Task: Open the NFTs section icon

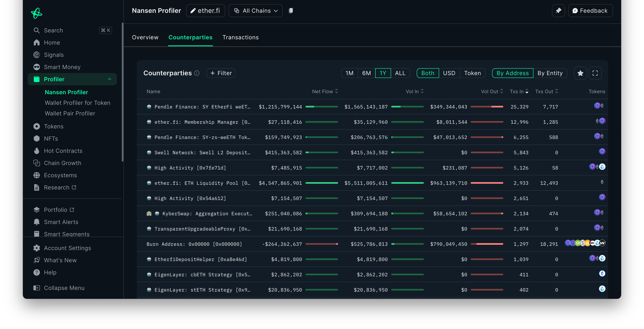Action: (x=37, y=138)
